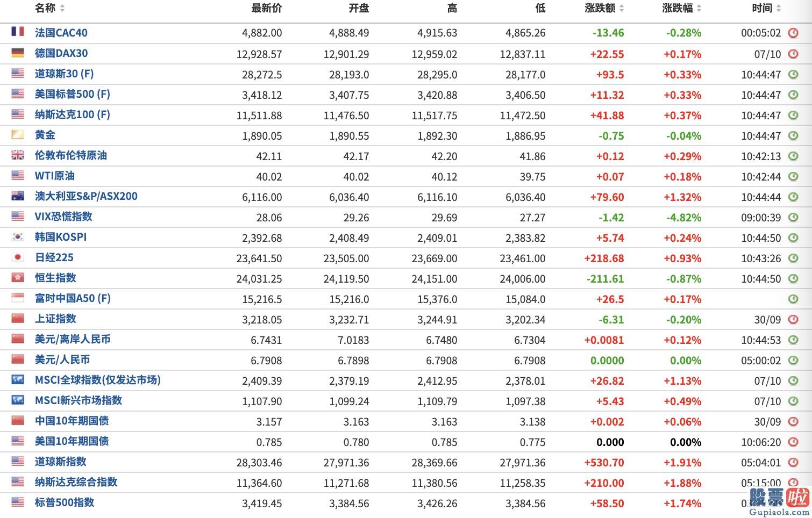The height and width of the screenshot is (518, 812).
Task: Click green clock icon on 黄金 row
Action: [793, 135]
